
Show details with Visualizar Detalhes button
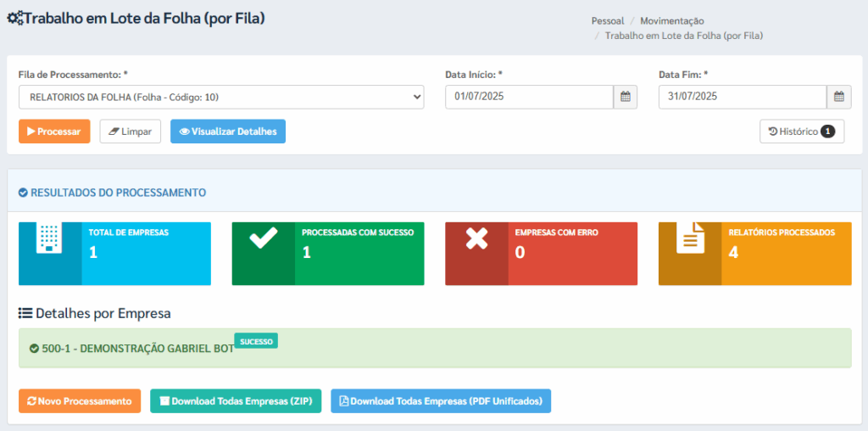(x=228, y=132)
